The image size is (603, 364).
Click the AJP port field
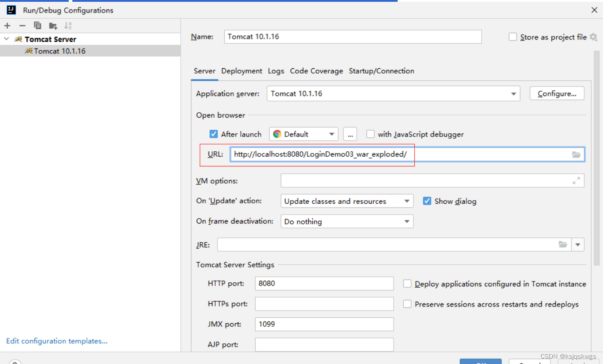324,344
